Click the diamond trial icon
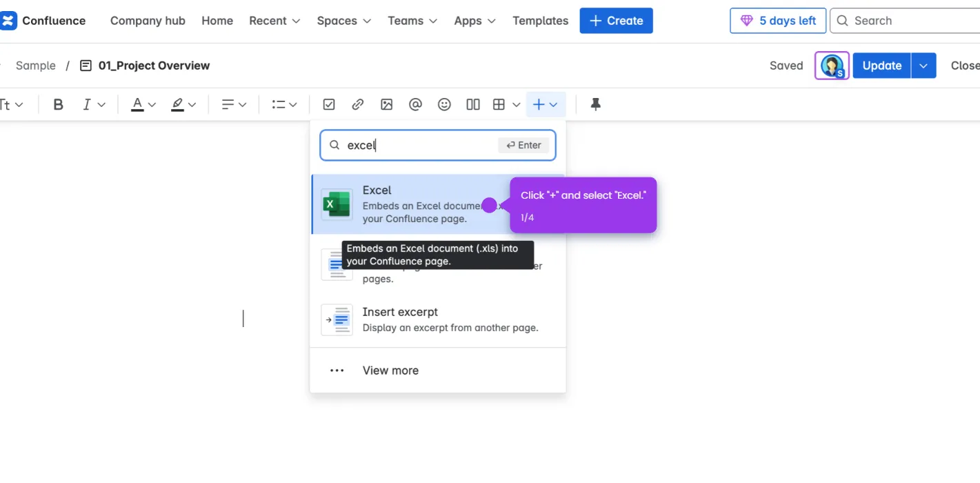The height and width of the screenshot is (483, 980). click(746, 21)
